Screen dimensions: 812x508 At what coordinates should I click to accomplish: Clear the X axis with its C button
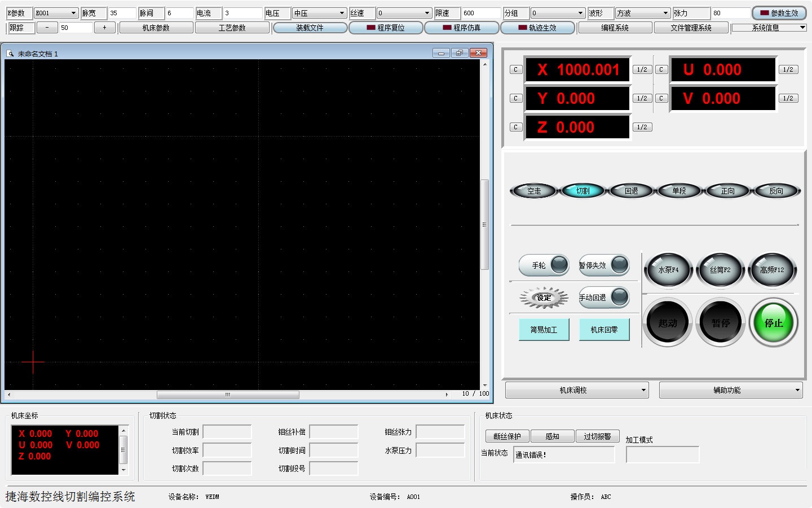click(515, 69)
